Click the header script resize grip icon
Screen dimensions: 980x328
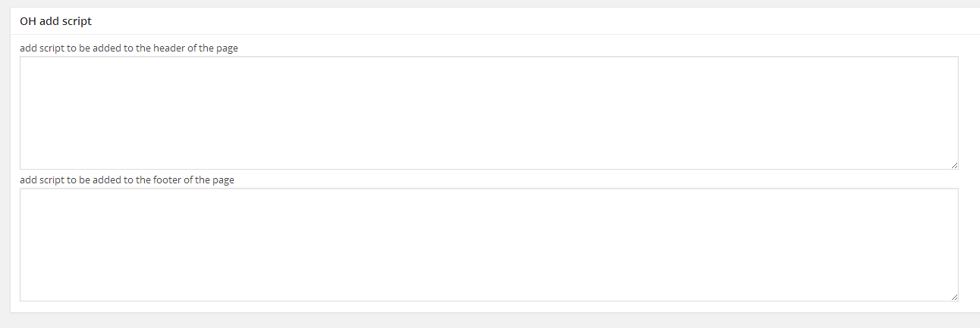click(953, 164)
